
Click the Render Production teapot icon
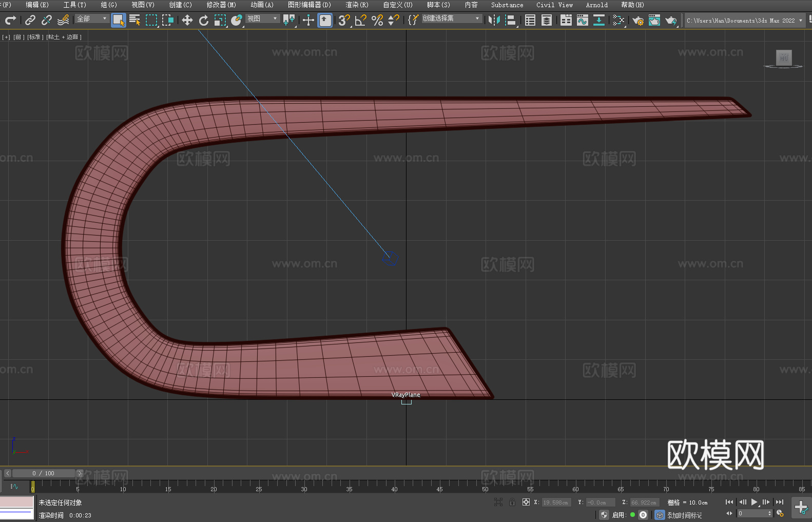(x=671, y=20)
